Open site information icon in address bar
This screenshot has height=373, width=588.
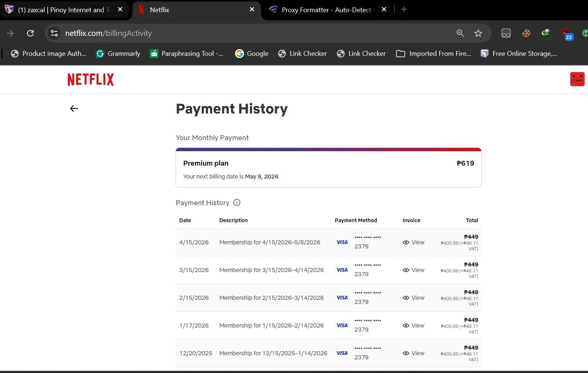(54, 33)
